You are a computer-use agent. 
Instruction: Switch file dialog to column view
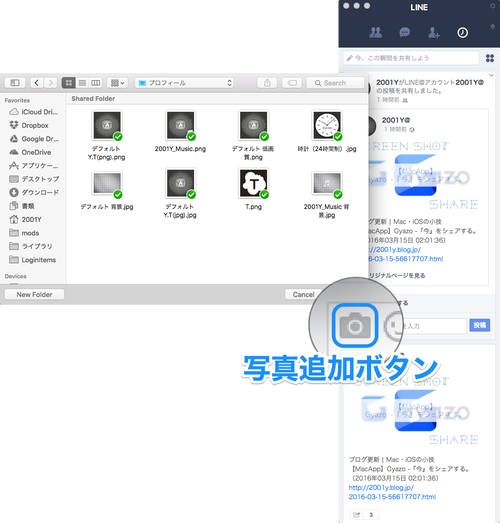pos(96,83)
